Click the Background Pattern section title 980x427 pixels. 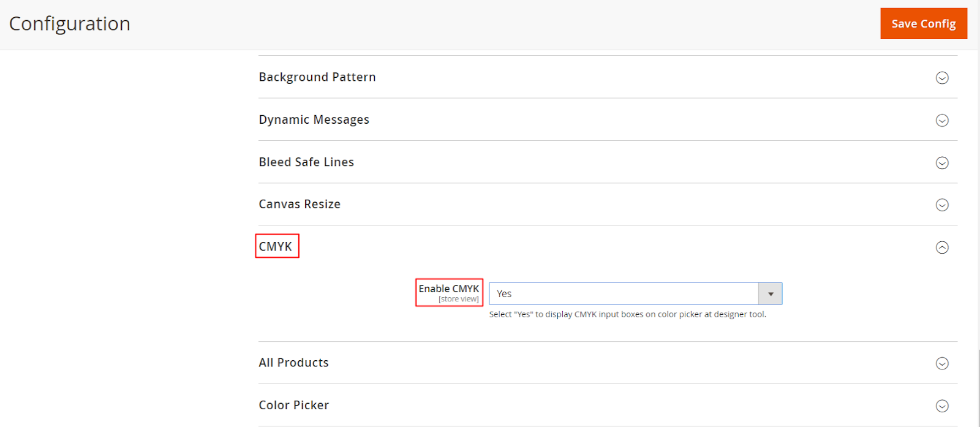317,77
